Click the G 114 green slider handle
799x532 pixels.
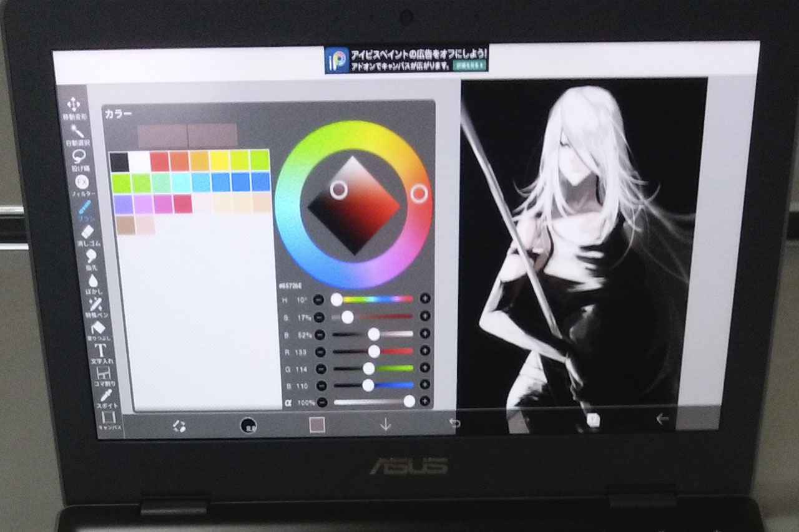[x=368, y=368]
